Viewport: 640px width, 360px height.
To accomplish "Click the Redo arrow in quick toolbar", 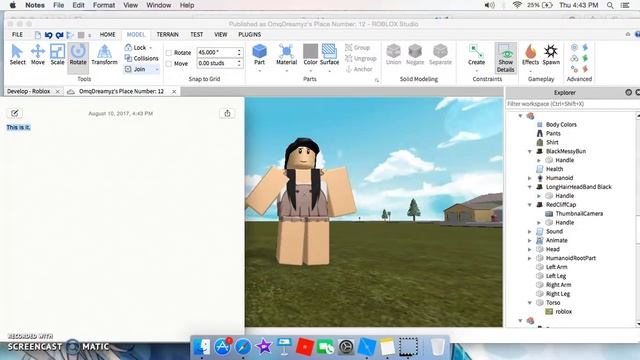I will pyautogui.click(x=60, y=35).
